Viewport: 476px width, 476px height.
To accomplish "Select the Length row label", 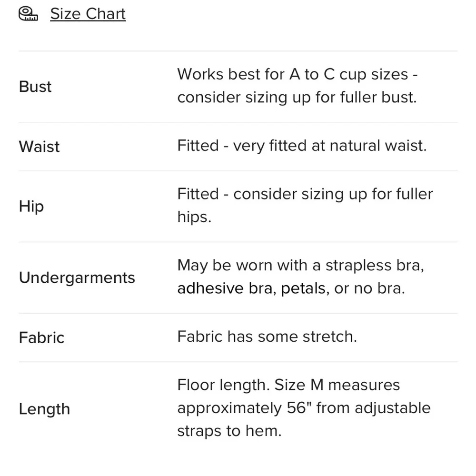I will pos(44,409).
